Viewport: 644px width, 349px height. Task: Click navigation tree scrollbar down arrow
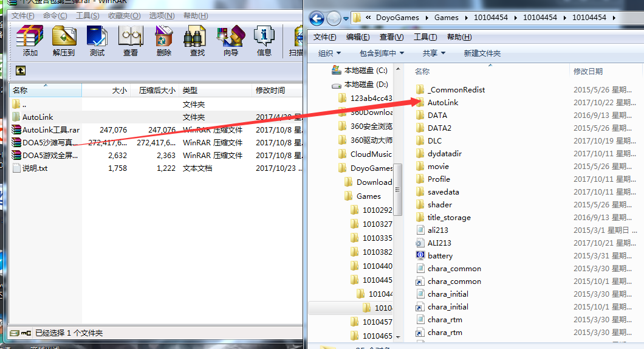397,337
